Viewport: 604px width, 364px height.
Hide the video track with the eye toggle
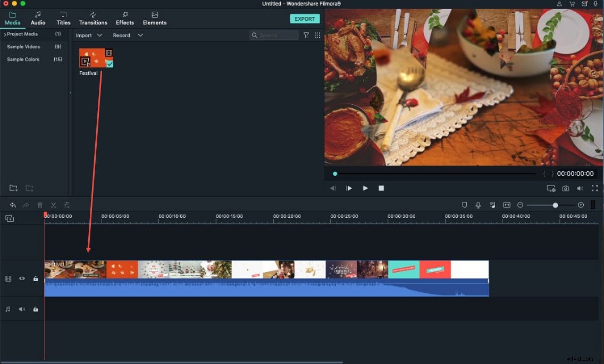[21, 278]
